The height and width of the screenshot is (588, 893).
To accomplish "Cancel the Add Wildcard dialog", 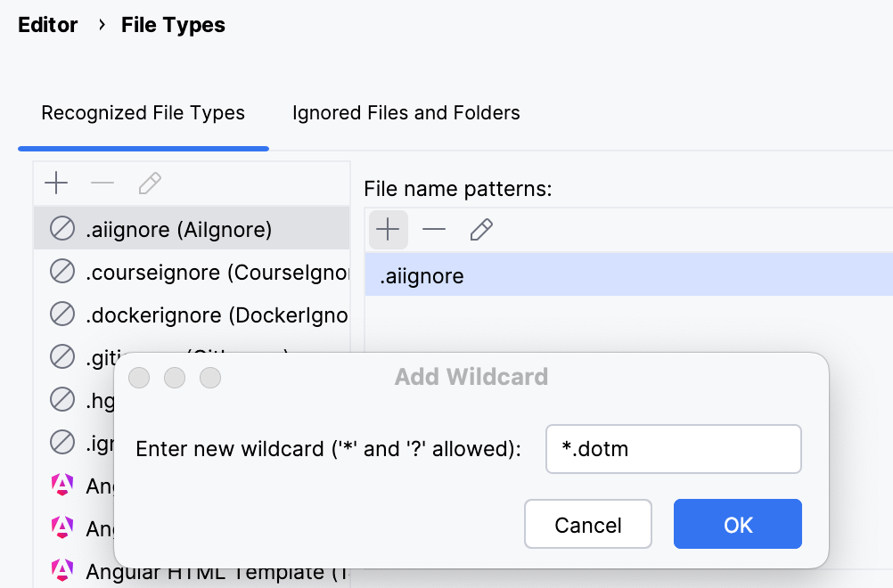I will (x=587, y=524).
